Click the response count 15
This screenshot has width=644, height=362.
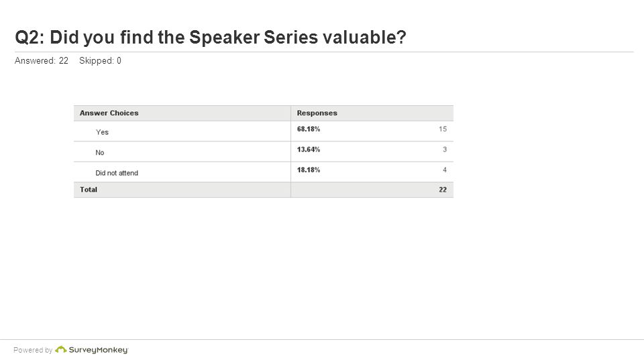click(x=442, y=129)
